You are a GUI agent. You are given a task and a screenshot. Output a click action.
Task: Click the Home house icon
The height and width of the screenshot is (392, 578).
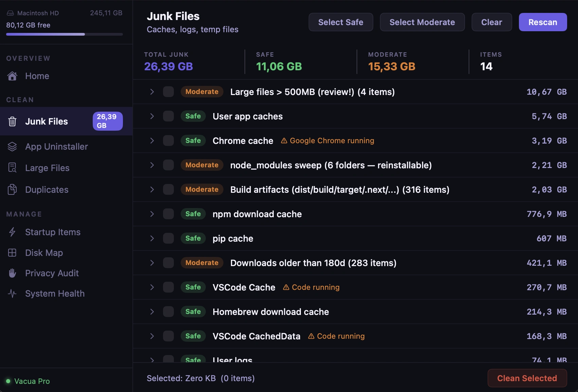point(12,76)
